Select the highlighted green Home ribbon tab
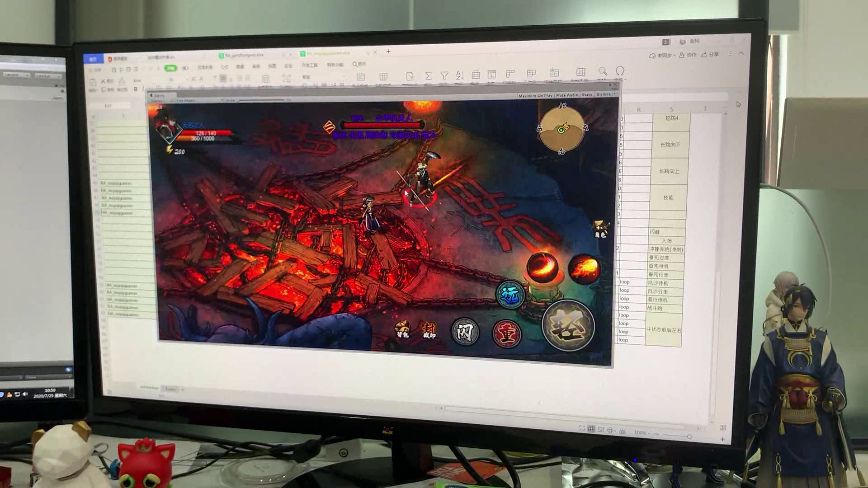868x488 pixels. click(170, 68)
